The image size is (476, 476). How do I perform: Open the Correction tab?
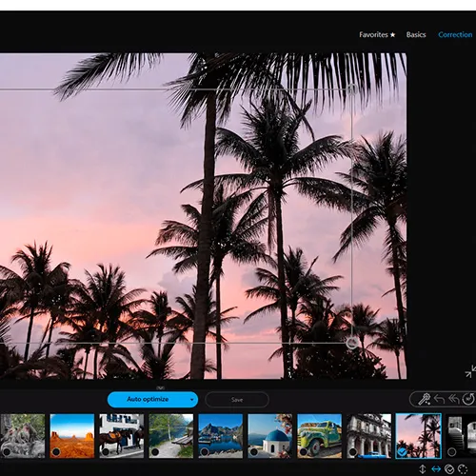point(455,34)
